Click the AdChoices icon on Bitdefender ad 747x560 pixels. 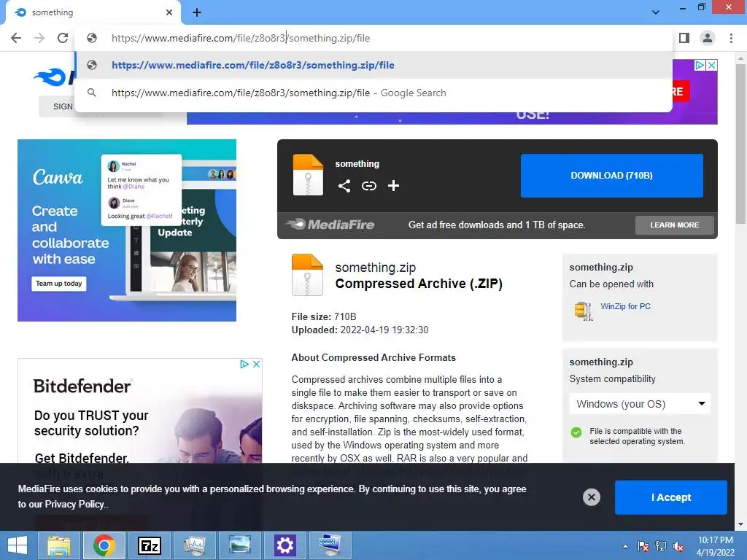[x=244, y=365]
